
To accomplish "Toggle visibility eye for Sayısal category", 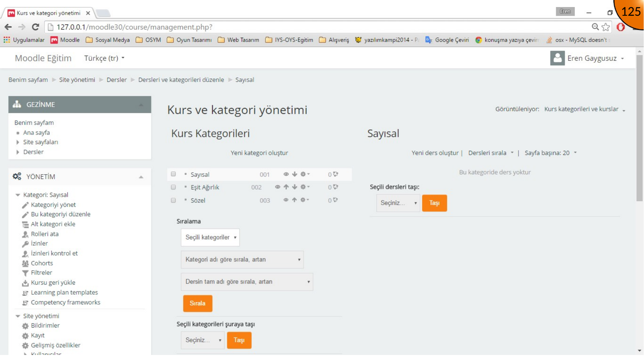I will click(x=286, y=174).
